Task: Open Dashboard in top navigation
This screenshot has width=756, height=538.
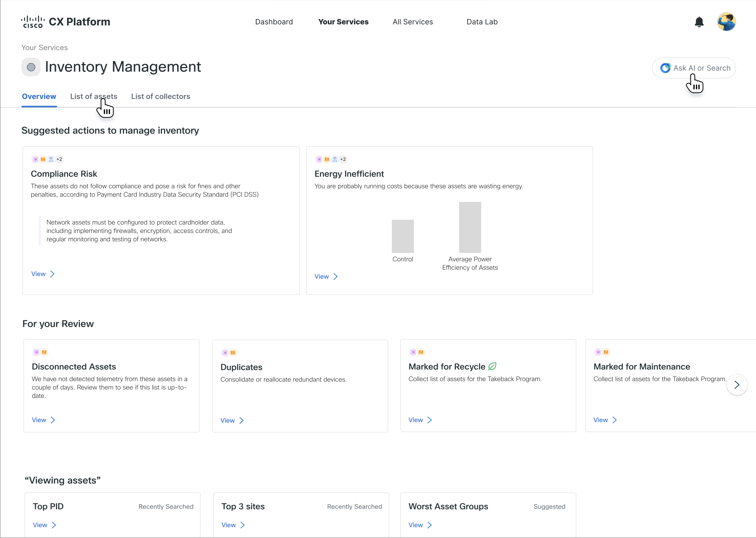Action: 274,22
